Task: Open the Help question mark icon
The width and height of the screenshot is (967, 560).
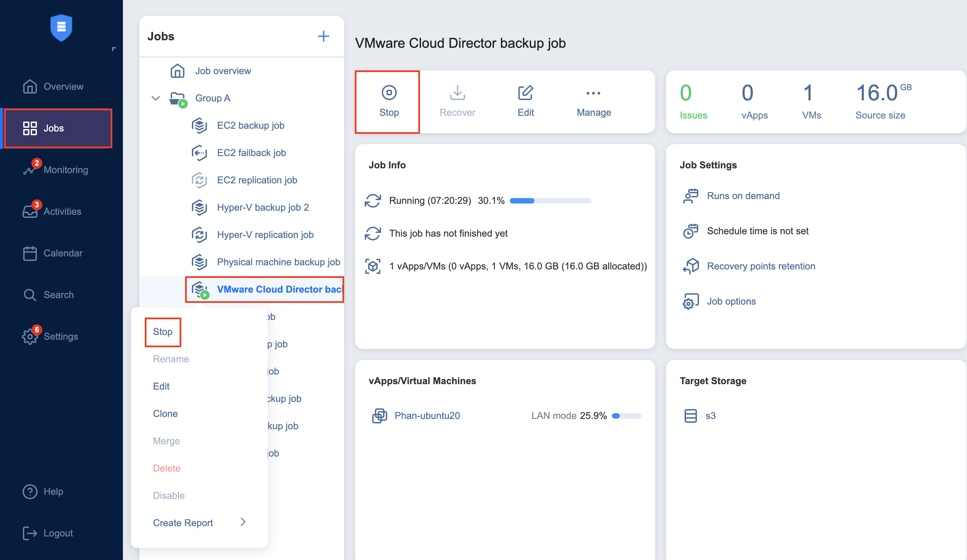Action: click(x=30, y=491)
